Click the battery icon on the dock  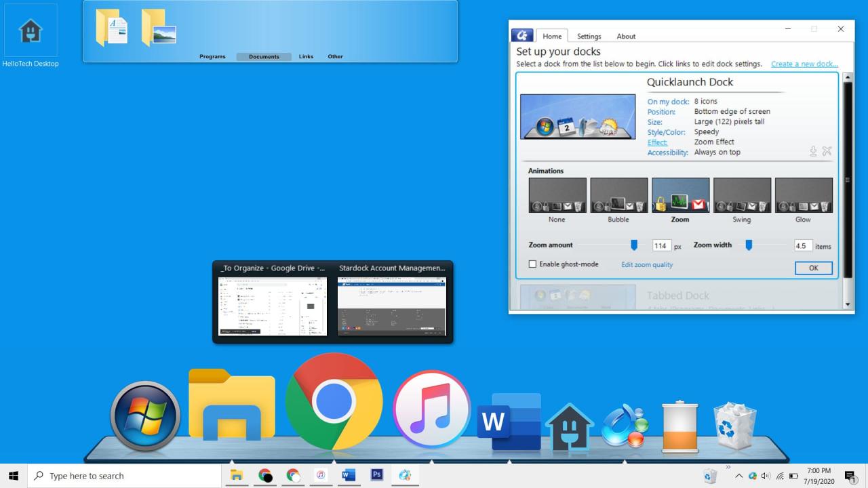click(679, 425)
